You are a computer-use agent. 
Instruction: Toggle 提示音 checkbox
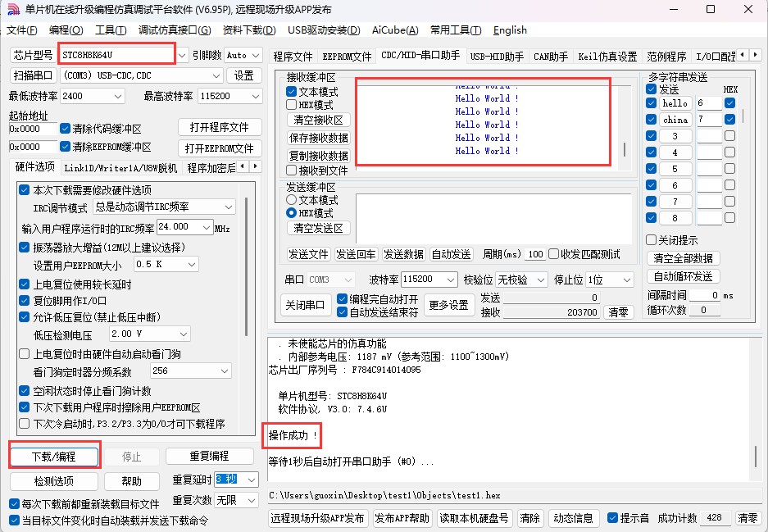[x=612, y=518]
